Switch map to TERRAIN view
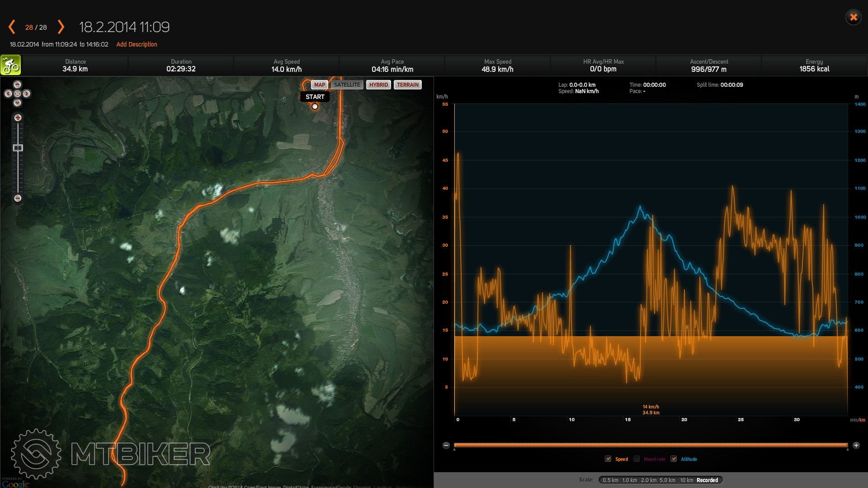868x488 pixels. click(x=407, y=84)
